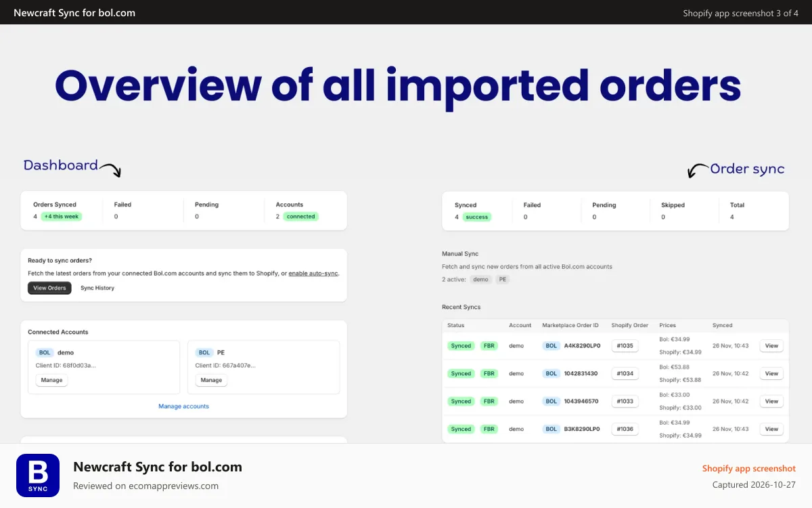Screen dimensions: 812x508
Task: Manage the demo connected account
Action: (51, 380)
